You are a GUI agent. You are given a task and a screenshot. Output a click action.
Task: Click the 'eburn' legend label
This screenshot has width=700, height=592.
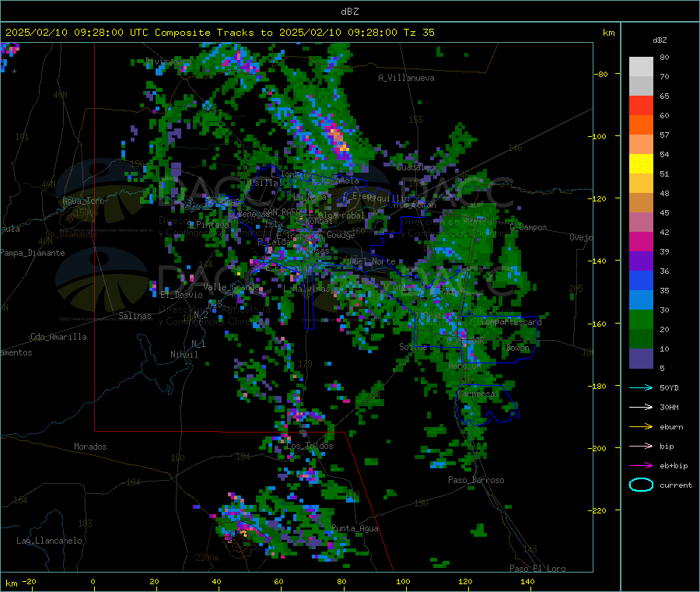click(671, 427)
